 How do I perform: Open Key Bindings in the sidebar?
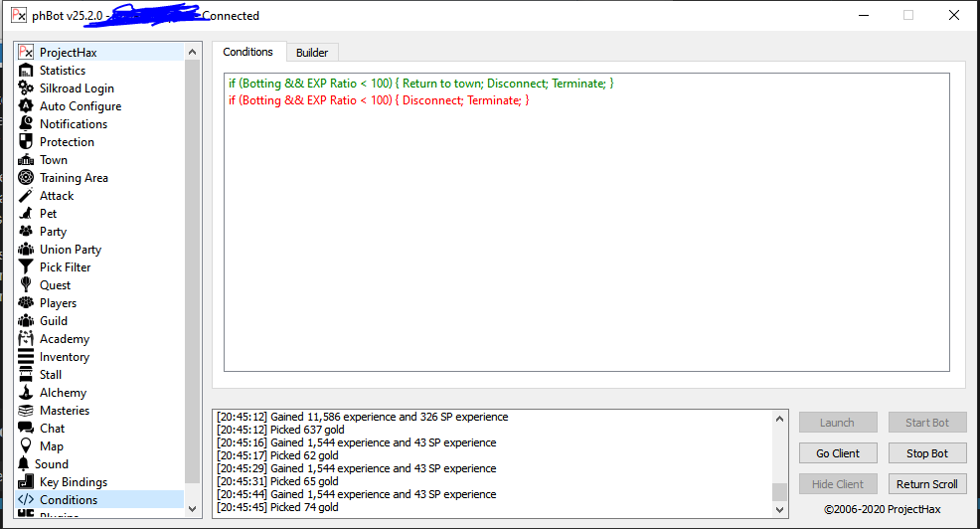pos(73,482)
